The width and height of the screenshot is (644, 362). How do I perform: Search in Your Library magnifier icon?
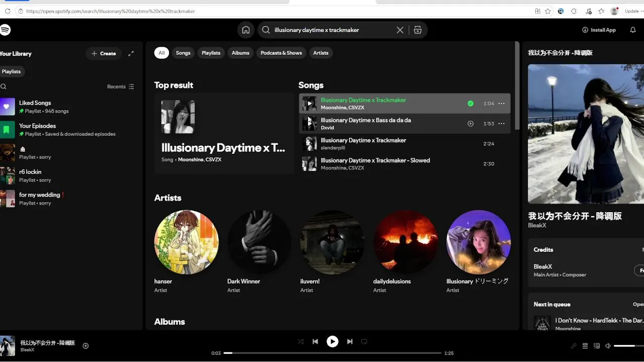coord(4,86)
